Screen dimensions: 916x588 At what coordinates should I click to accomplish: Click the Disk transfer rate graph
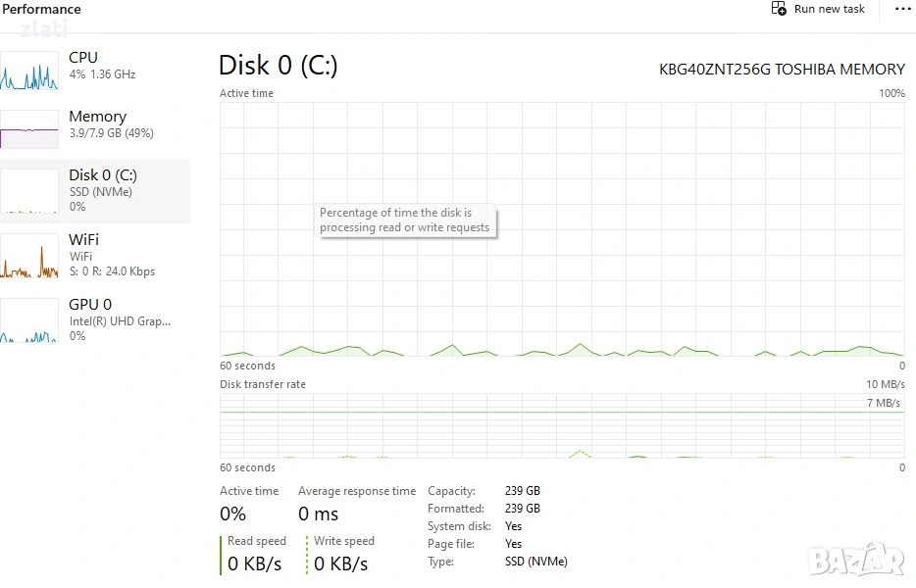coord(562,426)
